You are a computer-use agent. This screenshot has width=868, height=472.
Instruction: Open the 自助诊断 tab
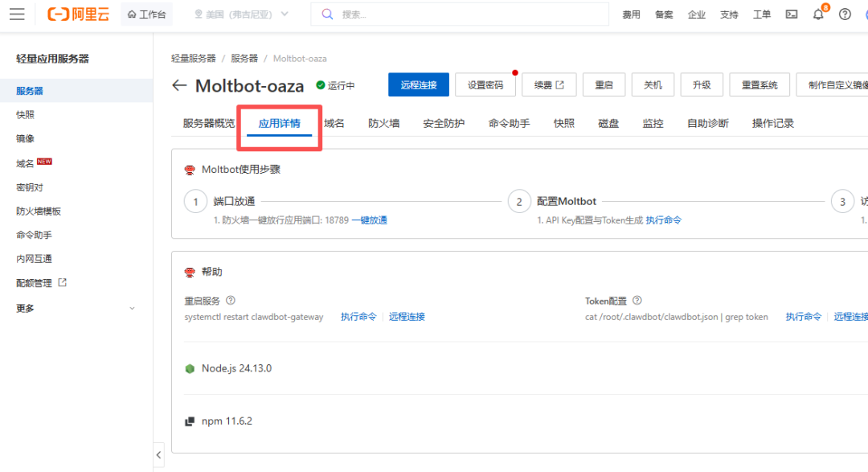click(707, 124)
